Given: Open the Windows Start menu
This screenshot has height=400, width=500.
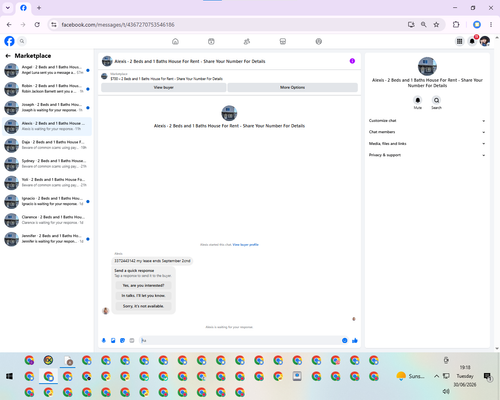Looking at the screenshot, I should point(9,376).
